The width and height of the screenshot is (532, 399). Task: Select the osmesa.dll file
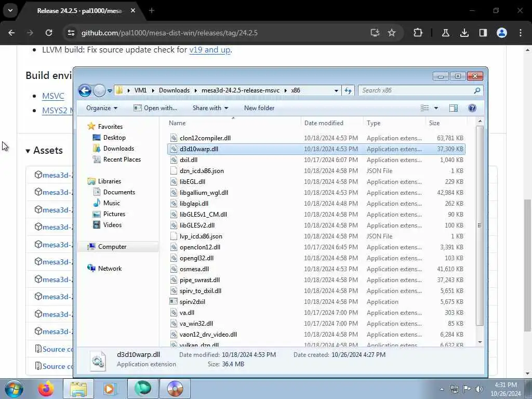194,269
